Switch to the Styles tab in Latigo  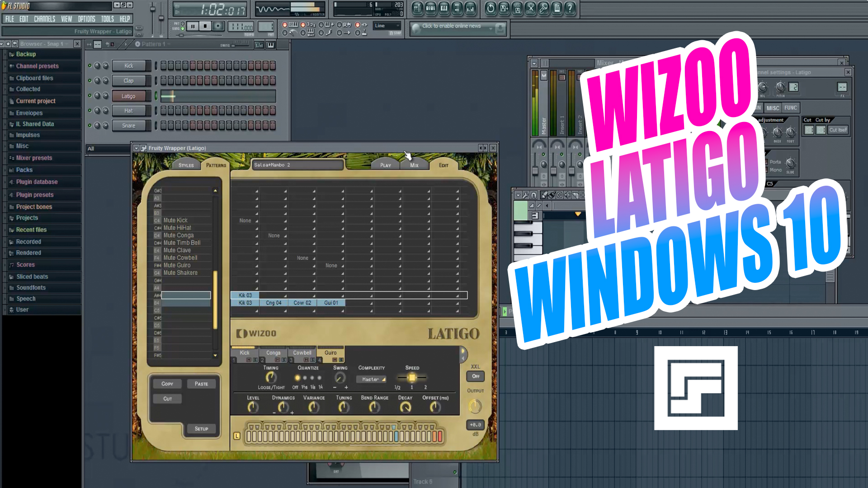point(186,165)
